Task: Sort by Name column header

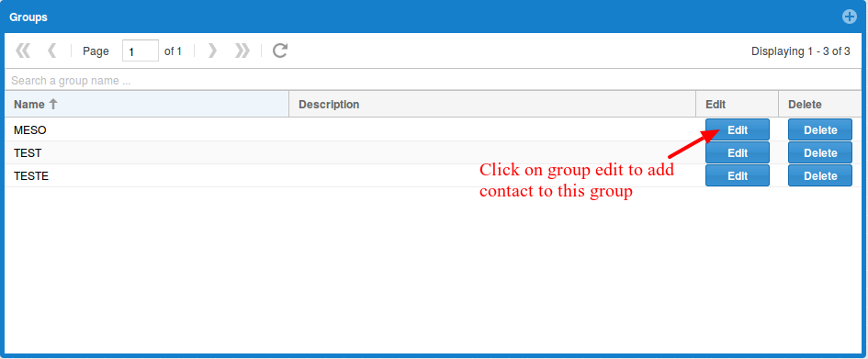Action: click(x=147, y=104)
